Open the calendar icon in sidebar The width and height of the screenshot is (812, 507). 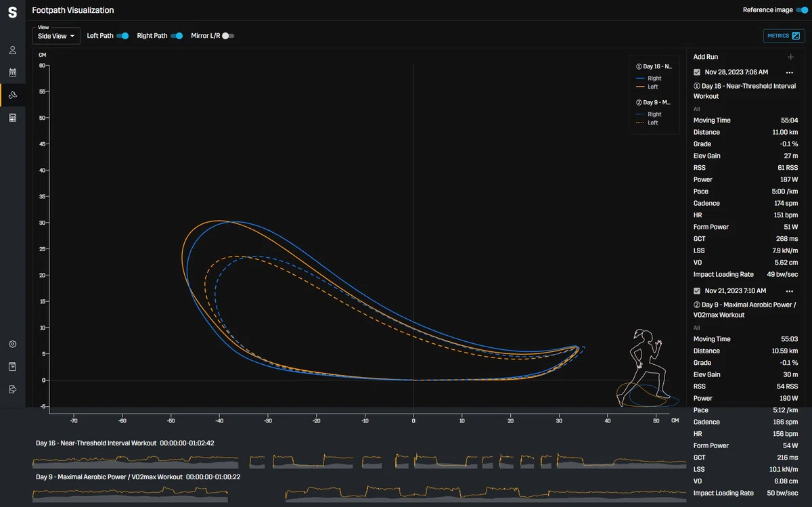(12, 72)
